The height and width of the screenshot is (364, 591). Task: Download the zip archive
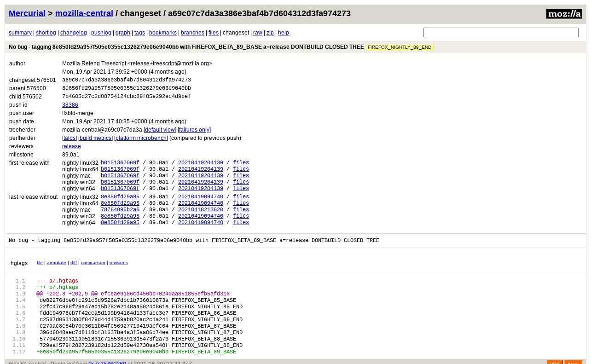tap(270, 33)
